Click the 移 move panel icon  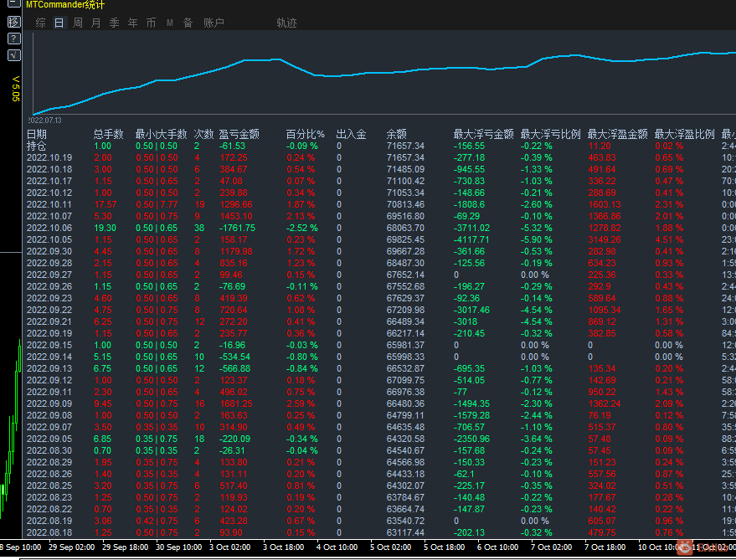pyautogui.click(x=14, y=22)
